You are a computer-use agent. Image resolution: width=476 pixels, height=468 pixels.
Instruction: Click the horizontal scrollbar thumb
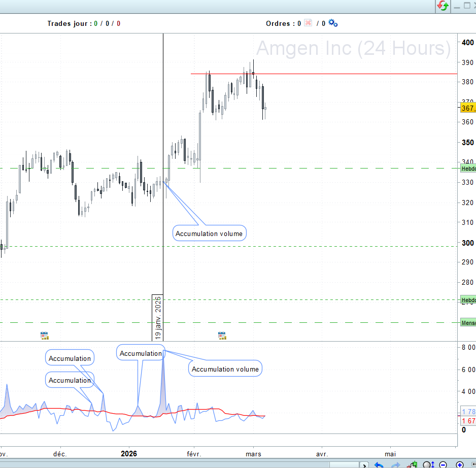(344, 465)
